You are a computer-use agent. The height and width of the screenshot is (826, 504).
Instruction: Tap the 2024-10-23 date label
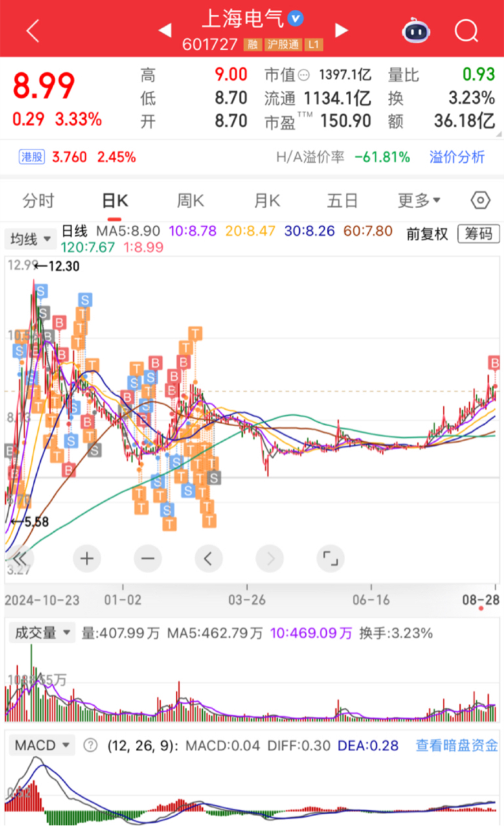(x=42, y=599)
